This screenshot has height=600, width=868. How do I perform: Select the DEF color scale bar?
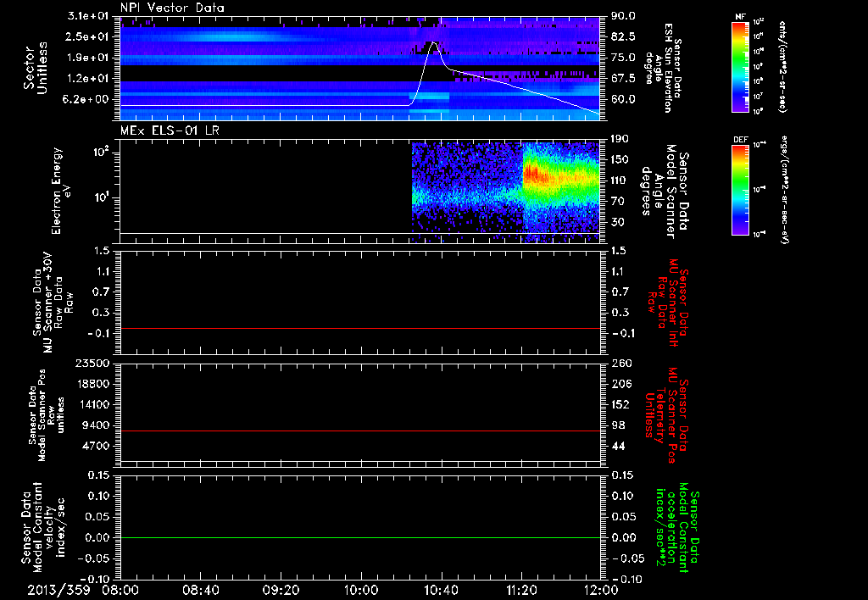pos(738,189)
